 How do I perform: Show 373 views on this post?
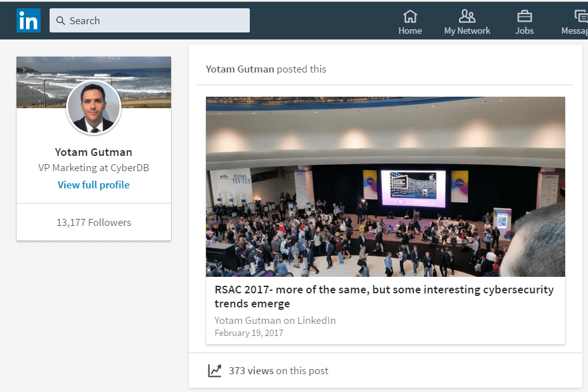278,370
